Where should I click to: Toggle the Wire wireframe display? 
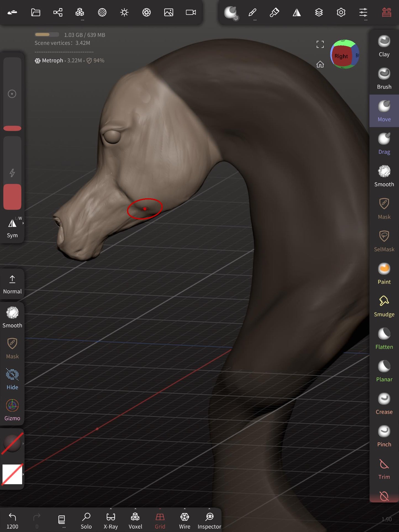(x=184, y=521)
